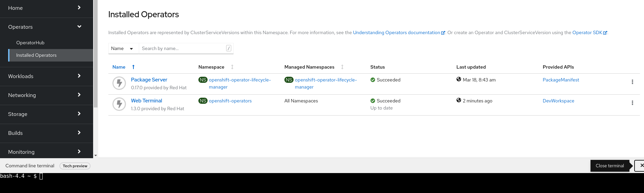Open the Web Terminal operator link
Image resolution: width=644 pixels, height=193 pixels.
pyautogui.click(x=147, y=101)
